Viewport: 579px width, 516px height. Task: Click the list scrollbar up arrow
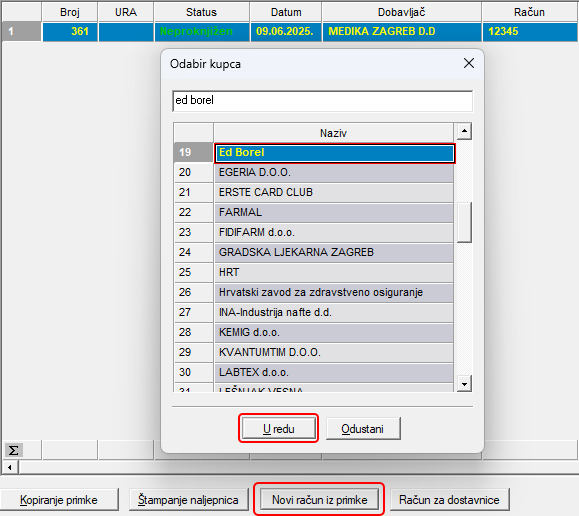point(464,131)
